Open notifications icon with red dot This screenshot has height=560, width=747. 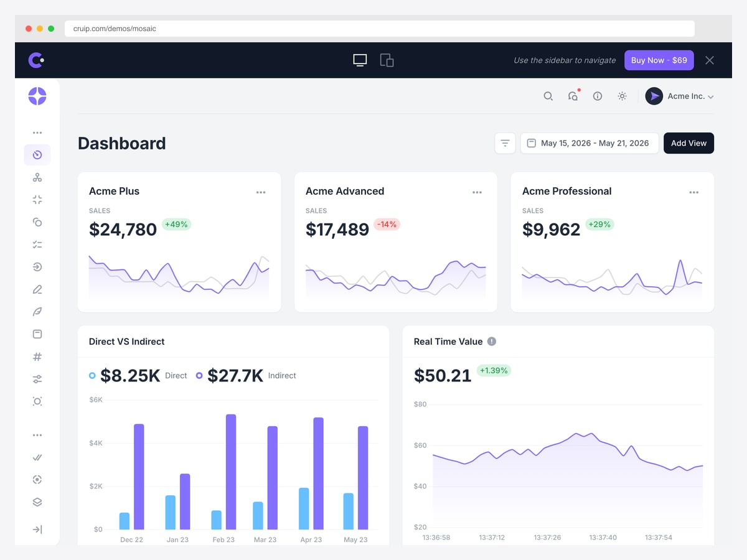(x=573, y=96)
